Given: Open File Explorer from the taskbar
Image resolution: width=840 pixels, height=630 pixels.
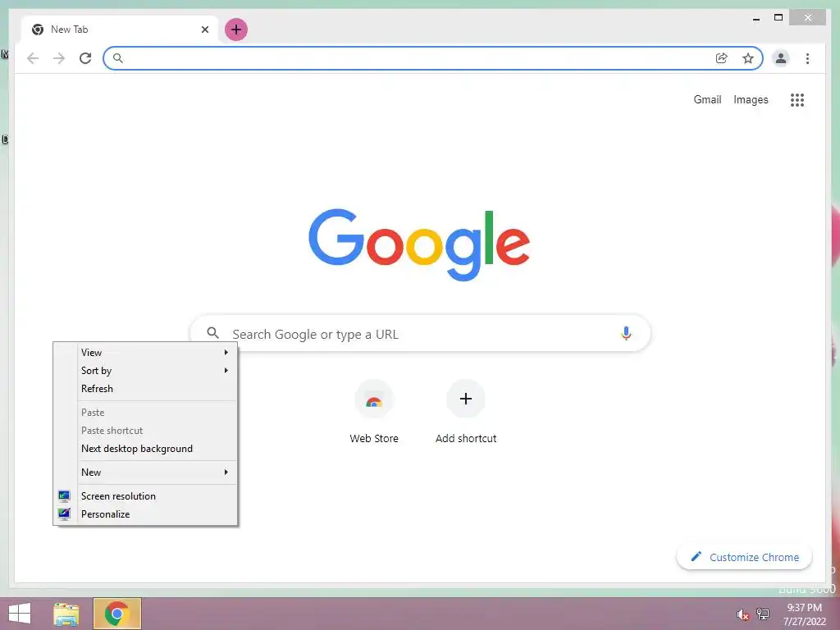Looking at the screenshot, I should tap(66, 614).
